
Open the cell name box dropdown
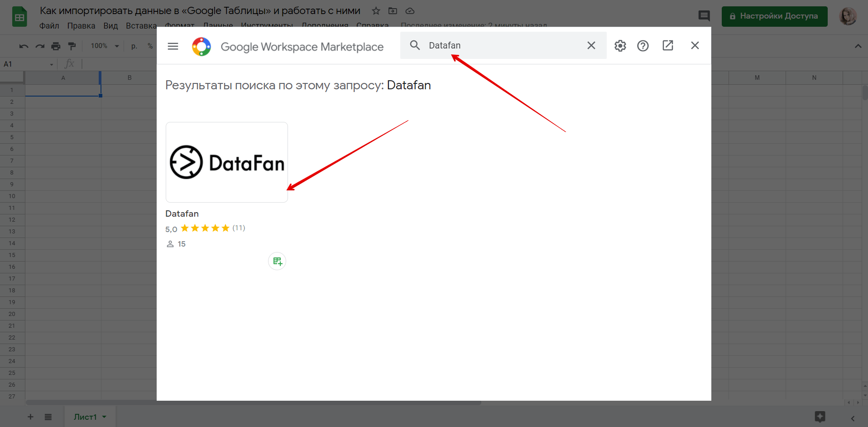coord(51,64)
